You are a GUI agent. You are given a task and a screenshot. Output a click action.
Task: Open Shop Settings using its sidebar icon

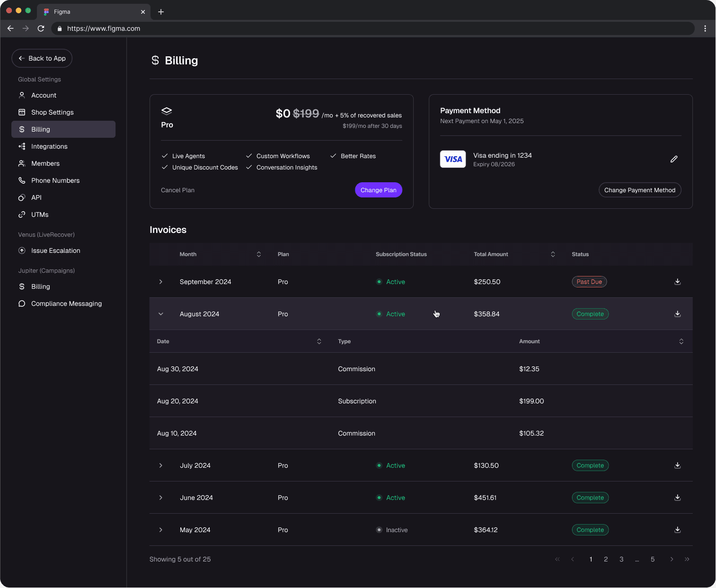click(22, 112)
